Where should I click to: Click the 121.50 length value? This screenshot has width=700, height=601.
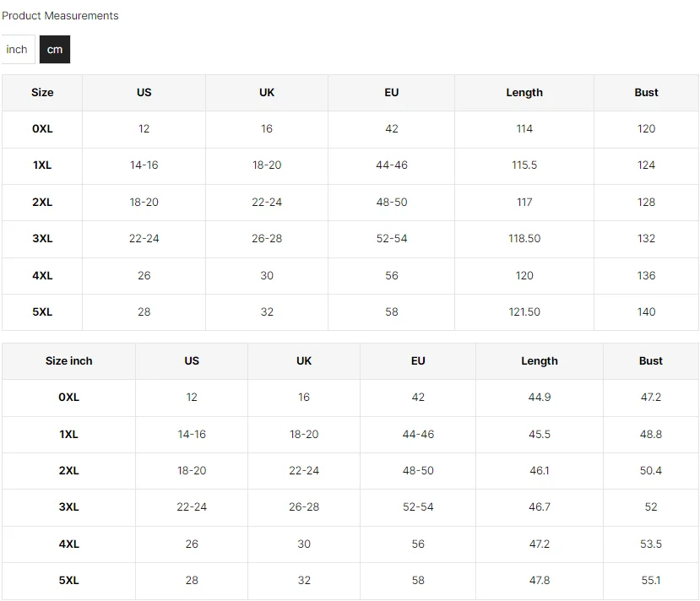[524, 311]
